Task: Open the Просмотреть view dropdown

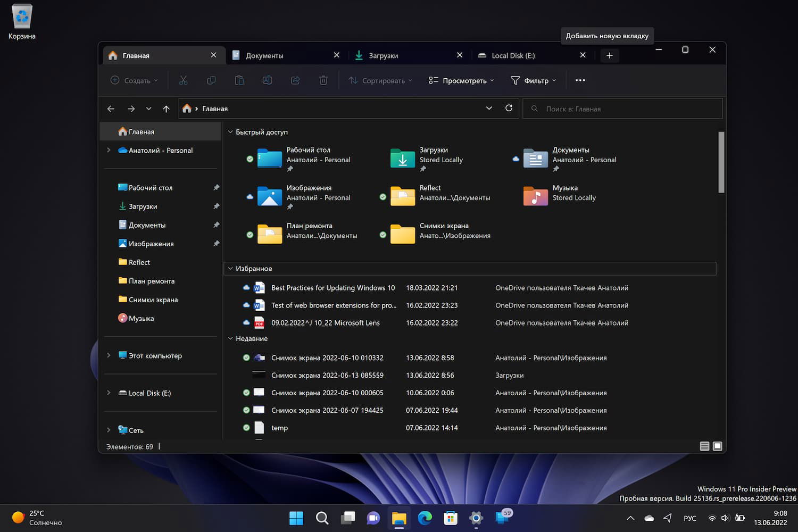Action: pyautogui.click(x=461, y=80)
